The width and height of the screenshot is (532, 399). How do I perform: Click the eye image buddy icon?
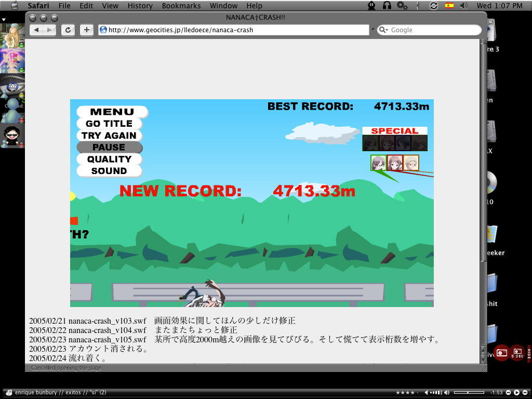12,86
